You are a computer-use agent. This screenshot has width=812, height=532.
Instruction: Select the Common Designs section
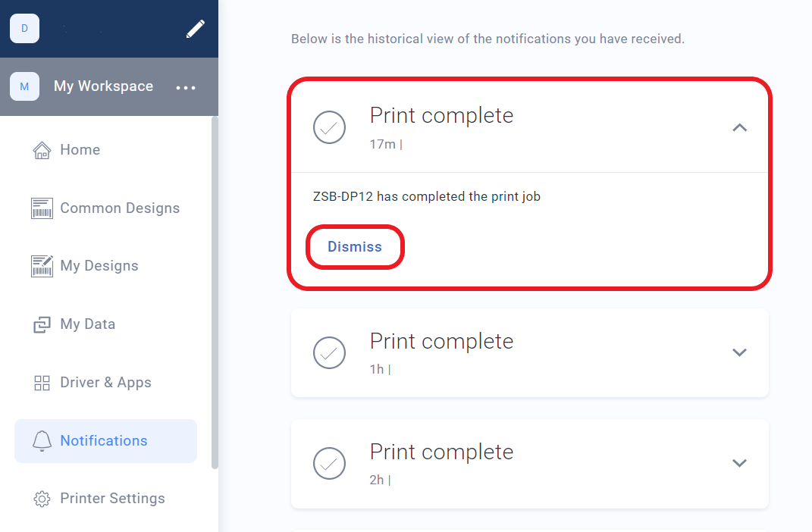tap(120, 208)
